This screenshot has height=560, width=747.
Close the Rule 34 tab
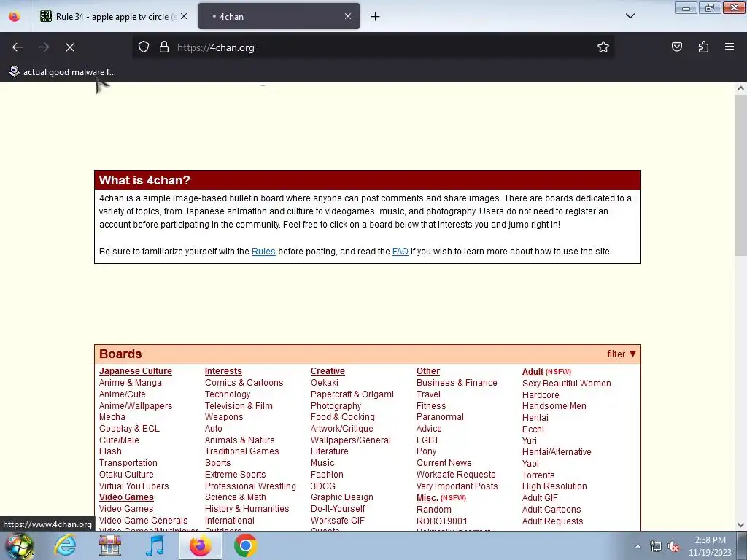tap(184, 16)
